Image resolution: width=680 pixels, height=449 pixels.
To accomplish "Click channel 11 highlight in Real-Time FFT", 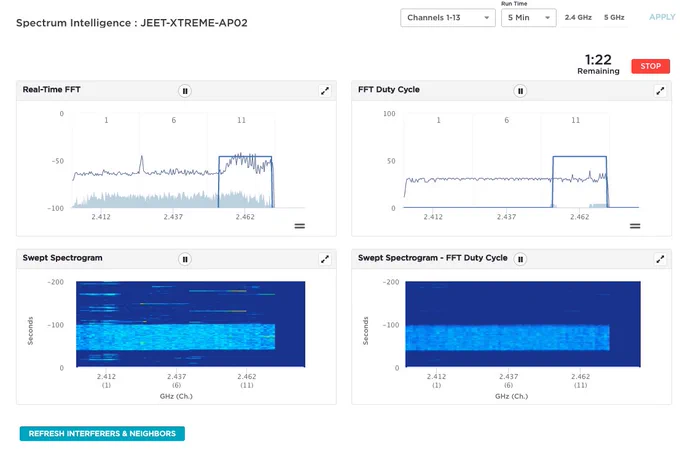I will click(x=245, y=182).
